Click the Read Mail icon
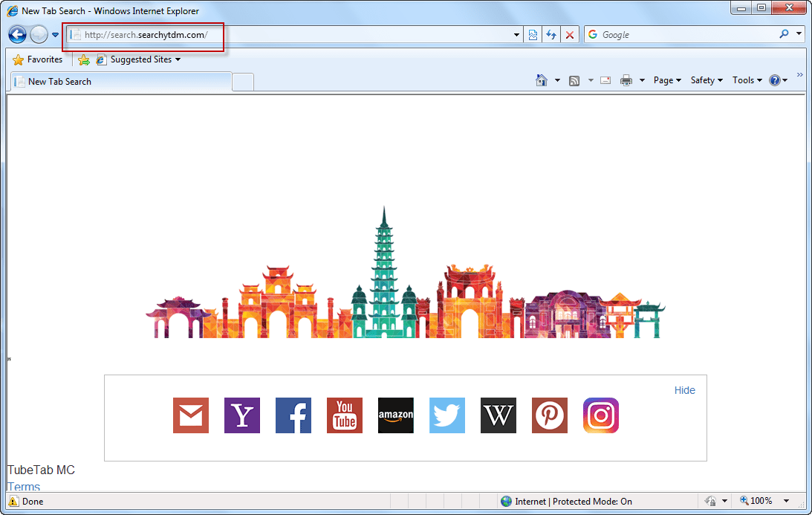812x515 pixels. click(605, 80)
